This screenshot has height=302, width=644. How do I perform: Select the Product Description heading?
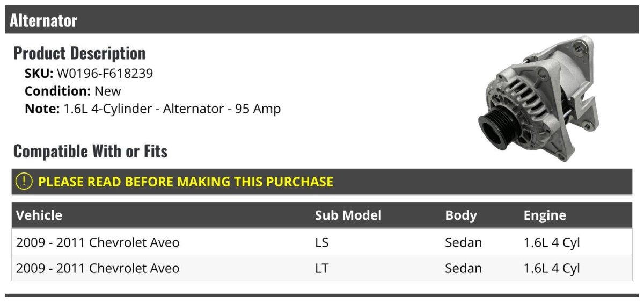coord(79,53)
